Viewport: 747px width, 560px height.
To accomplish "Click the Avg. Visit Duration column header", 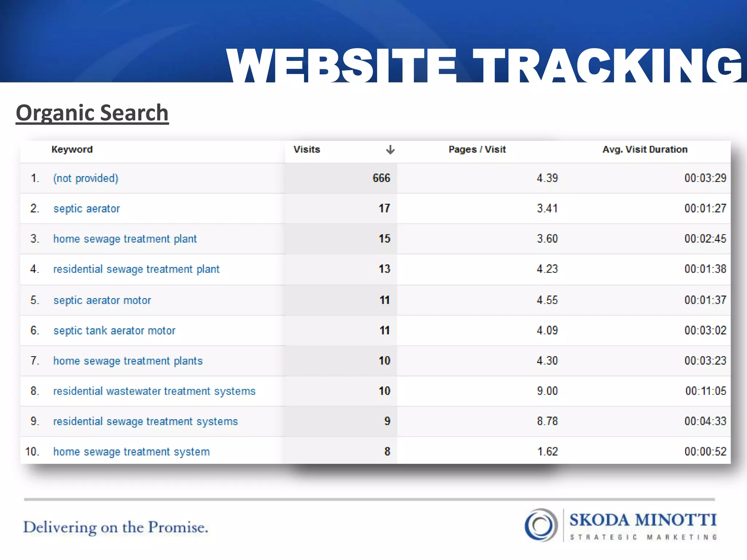I will point(645,149).
